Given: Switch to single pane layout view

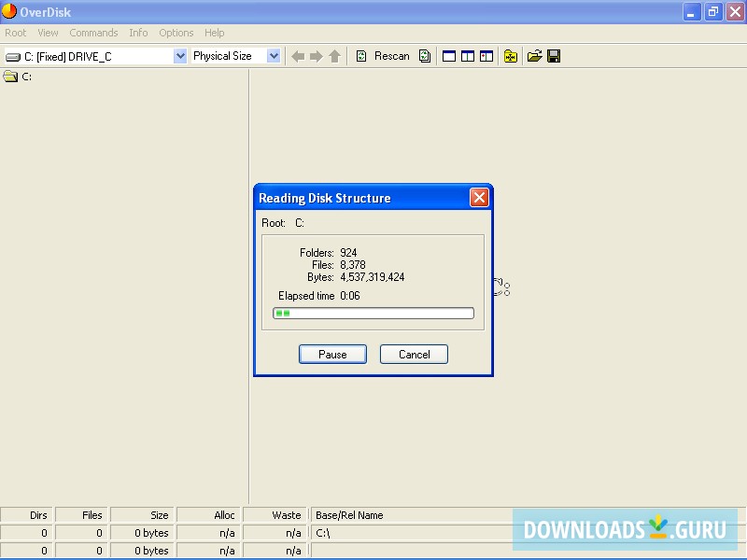Looking at the screenshot, I should point(449,56).
